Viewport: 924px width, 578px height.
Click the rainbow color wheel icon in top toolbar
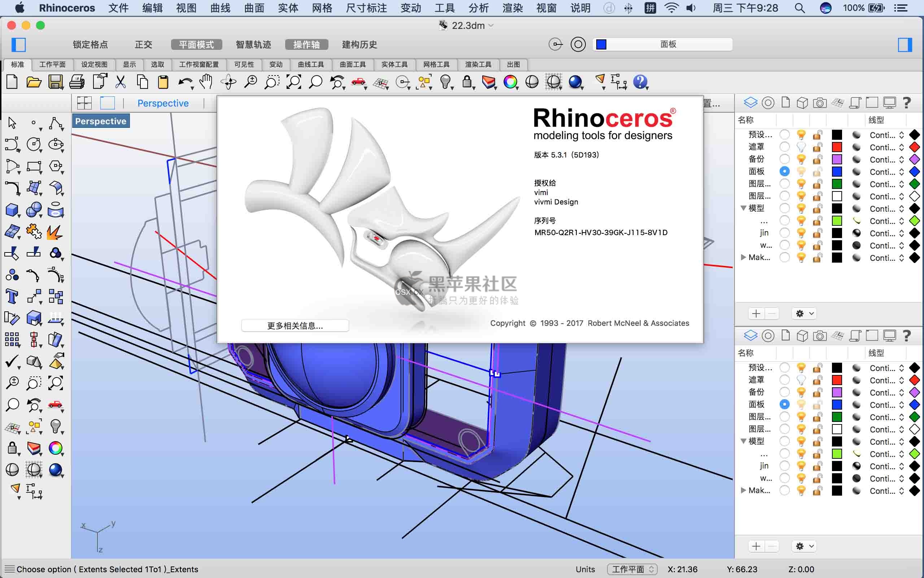point(510,82)
